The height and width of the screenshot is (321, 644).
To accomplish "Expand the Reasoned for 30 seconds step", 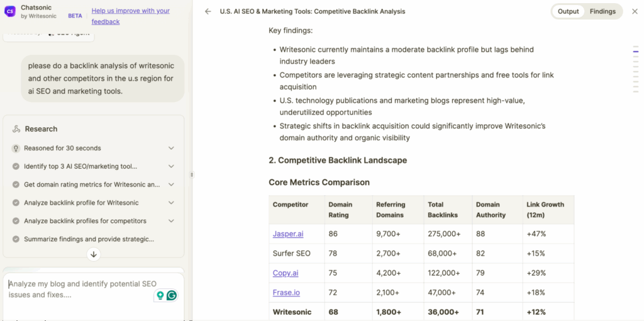I will (x=171, y=149).
